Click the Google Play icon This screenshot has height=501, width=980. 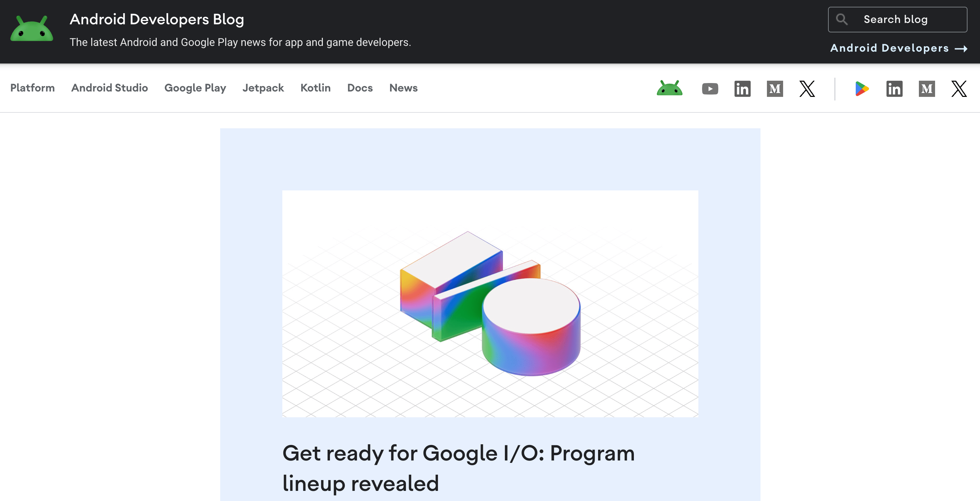pyautogui.click(x=862, y=89)
